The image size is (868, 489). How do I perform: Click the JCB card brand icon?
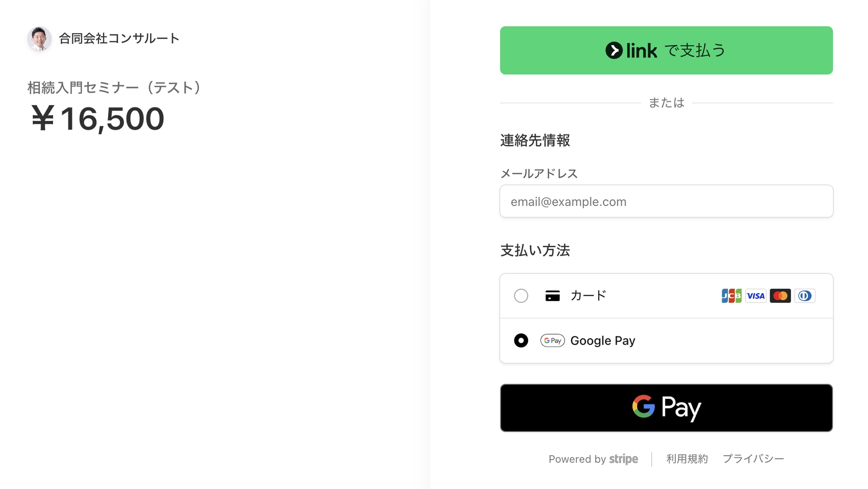tap(731, 296)
